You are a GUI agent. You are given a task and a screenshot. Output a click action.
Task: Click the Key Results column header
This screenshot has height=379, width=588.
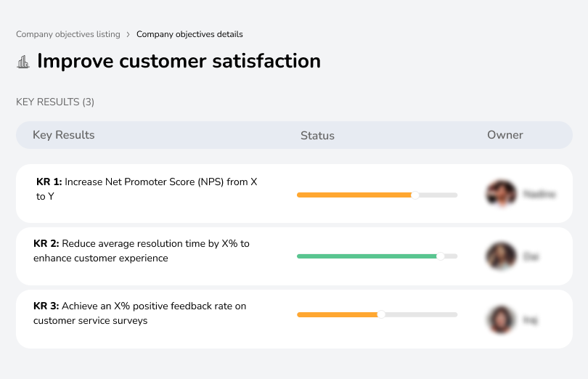64,135
